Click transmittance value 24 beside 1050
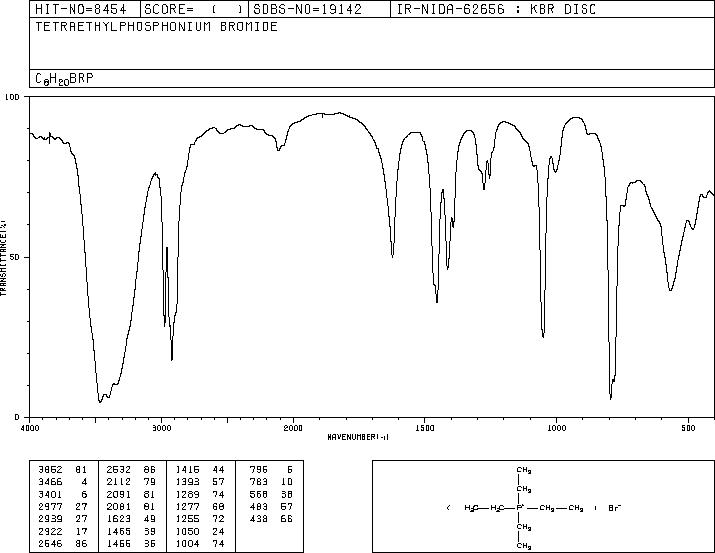 point(218,532)
